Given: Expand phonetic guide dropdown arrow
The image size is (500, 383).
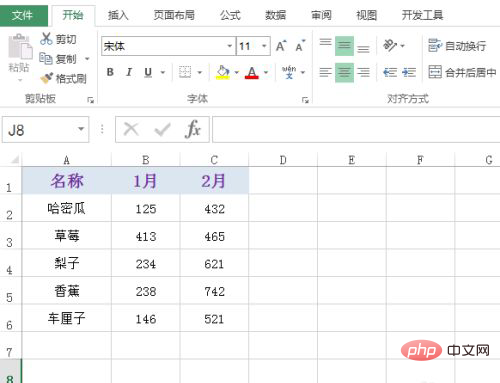Looking at the screenshot, I should click(x=303, y=72).
